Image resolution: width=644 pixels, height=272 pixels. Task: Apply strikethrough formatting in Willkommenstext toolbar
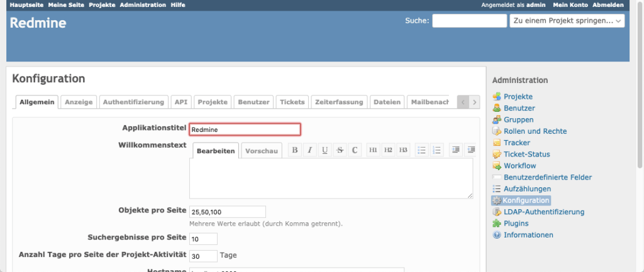[x=340, y=150]
